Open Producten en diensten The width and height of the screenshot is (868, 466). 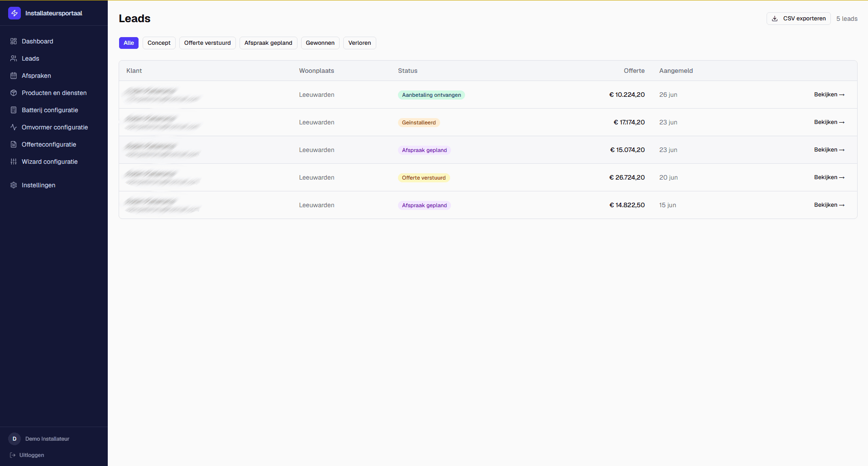click(x=54, y=93)
